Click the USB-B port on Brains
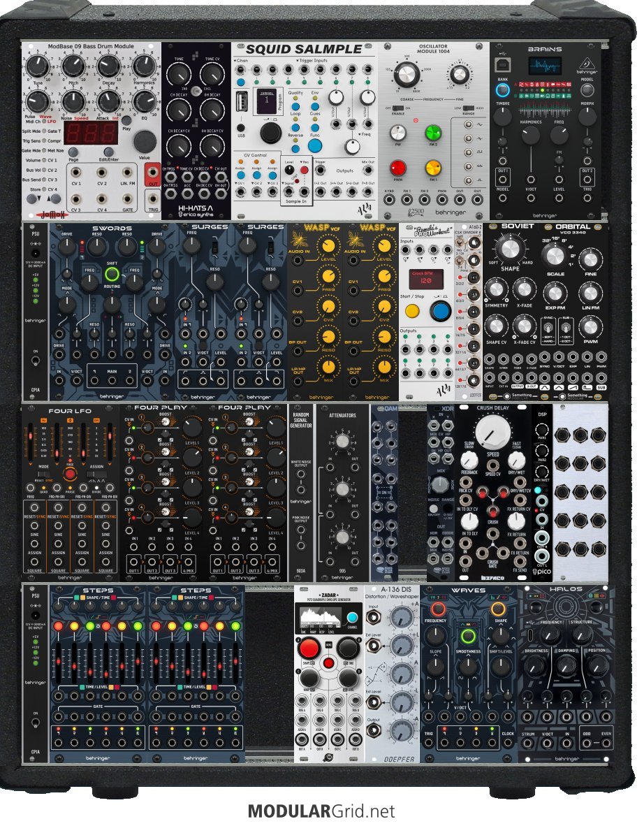The height and width of the screenshot is (826, 644). coord(504,66)
